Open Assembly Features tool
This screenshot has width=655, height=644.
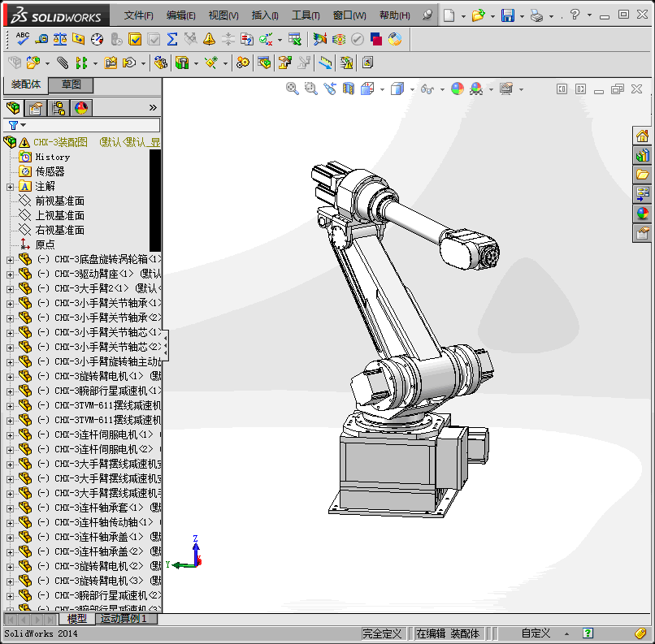tap(182, 63)
